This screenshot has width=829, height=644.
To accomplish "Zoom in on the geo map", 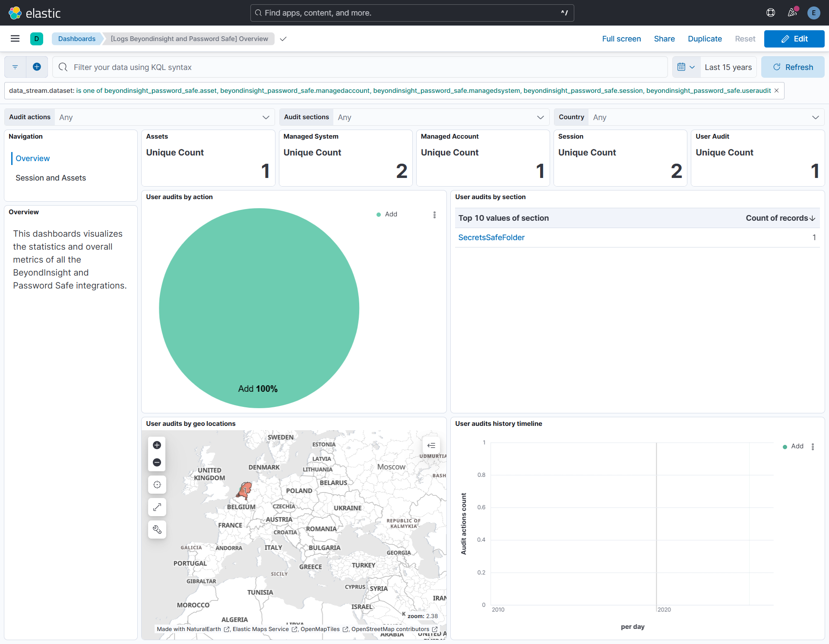I will click(157, 445).
